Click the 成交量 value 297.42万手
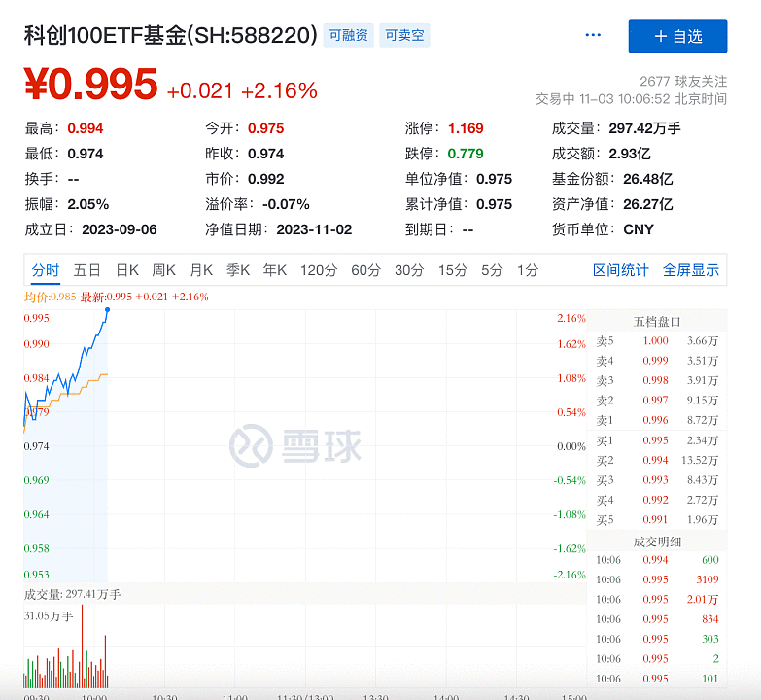Image resolution: width=761 pixels, height=700 pixels. (644, 128)
